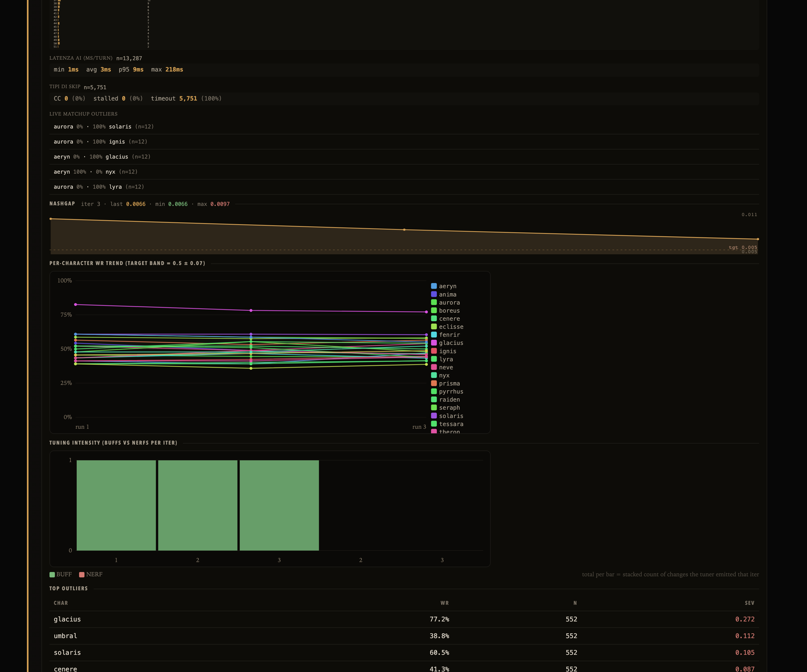Screen dimensions: 807x672
Task: Click the NashGap last value 0.0066
Action: coord(136,204)
